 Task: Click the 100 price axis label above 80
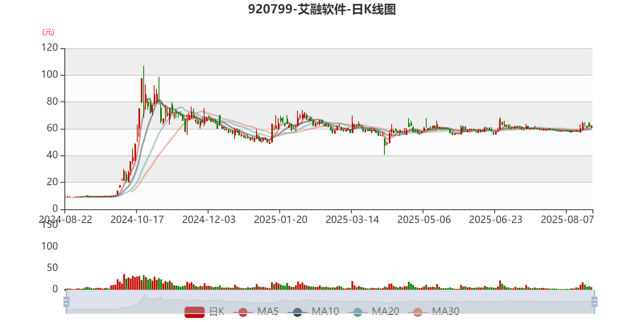[50, 74]
